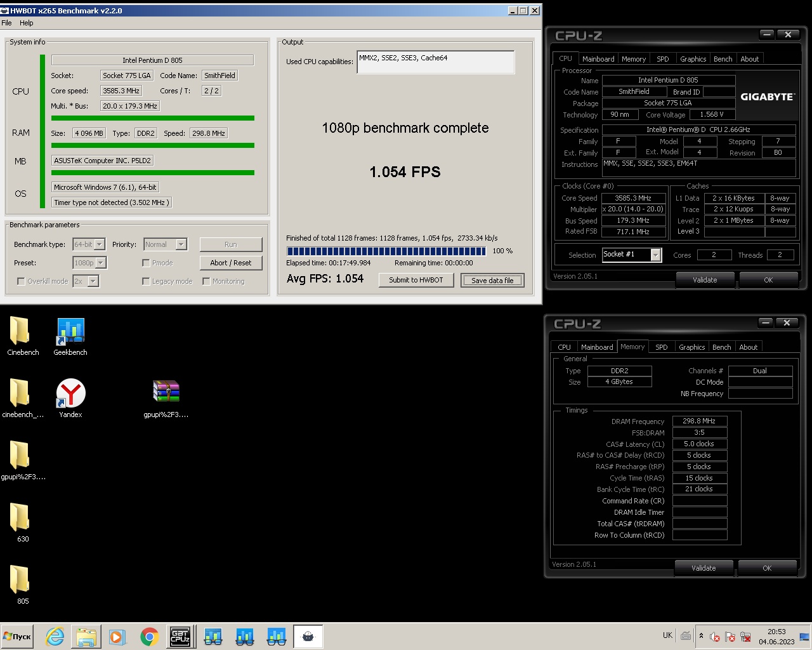The image size is (812, 650).
Task: Click the Пуск Start button
Action: click(x=17, y=636)
